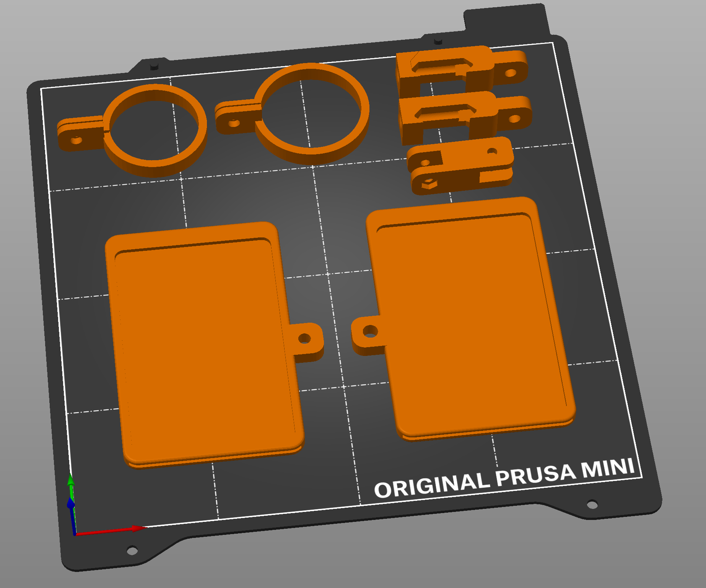Click the green Y axis arrow

click(x=70, y=480)
